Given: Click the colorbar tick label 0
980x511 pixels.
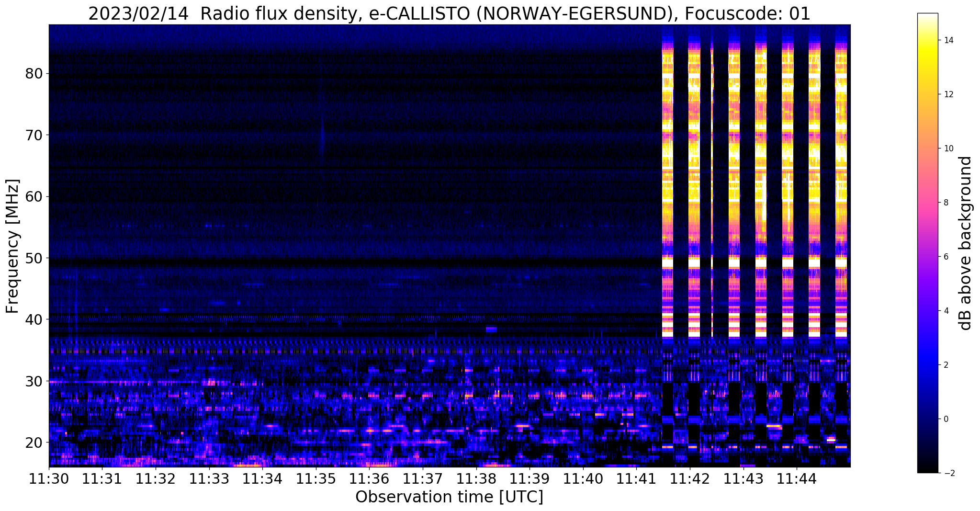Looking at the screenshot, I should [946, 419].
